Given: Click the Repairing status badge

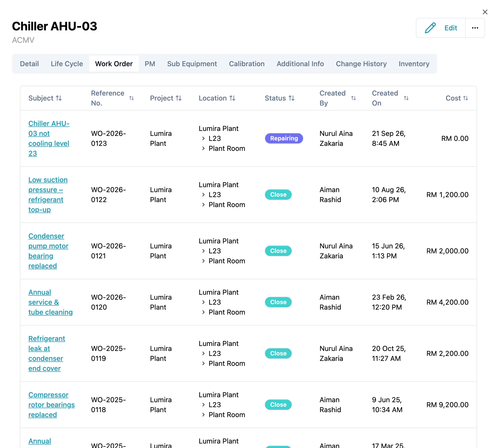Looking at the screenshot, I should click(x=284, y=138).
